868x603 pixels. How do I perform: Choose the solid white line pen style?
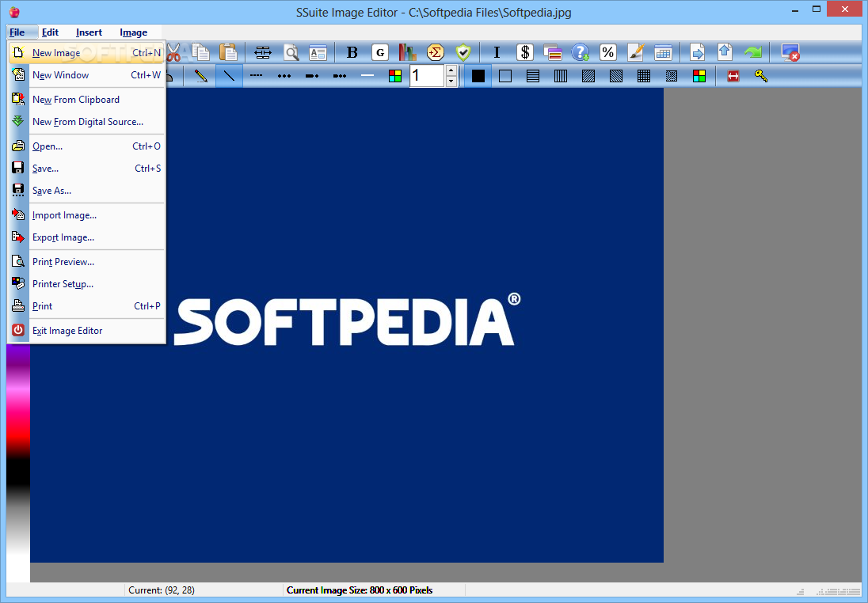[367, 76]
